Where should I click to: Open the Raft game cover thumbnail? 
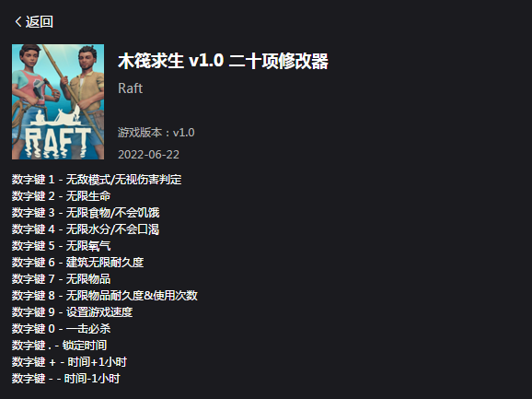[58, 102]
